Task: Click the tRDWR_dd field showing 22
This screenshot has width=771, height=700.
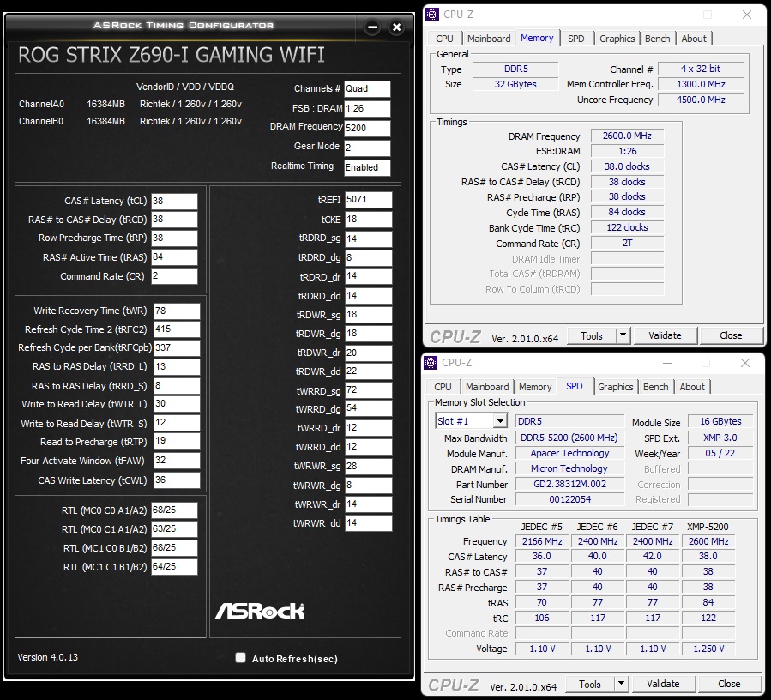Action: (x=368, y=371)
